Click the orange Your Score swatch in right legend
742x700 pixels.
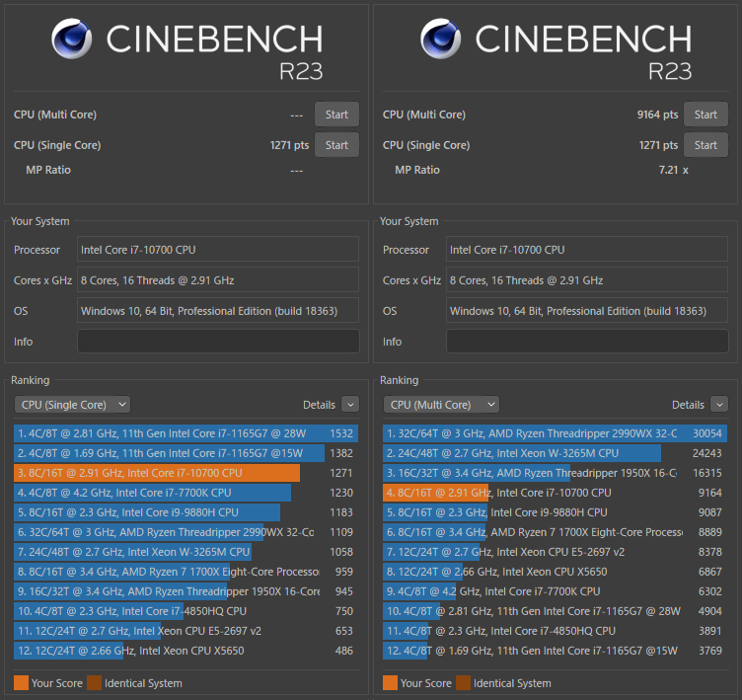[x=391, y=682]
